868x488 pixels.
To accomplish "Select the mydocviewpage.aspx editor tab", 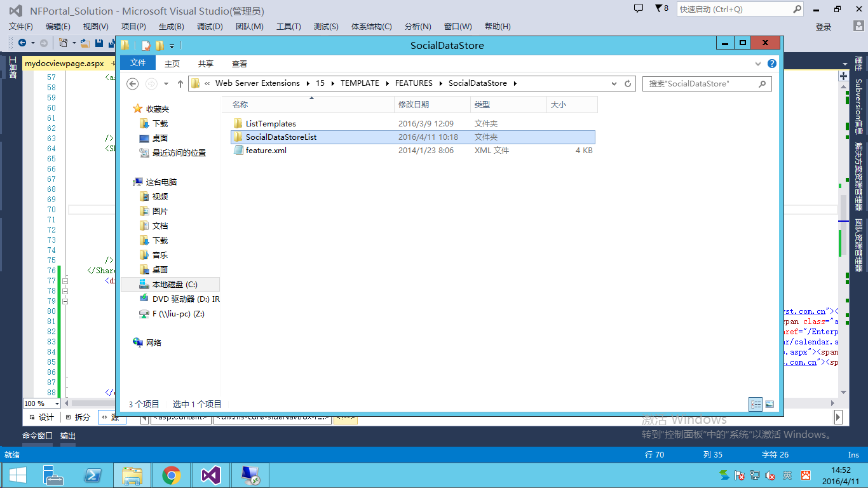I will (64, 64).
